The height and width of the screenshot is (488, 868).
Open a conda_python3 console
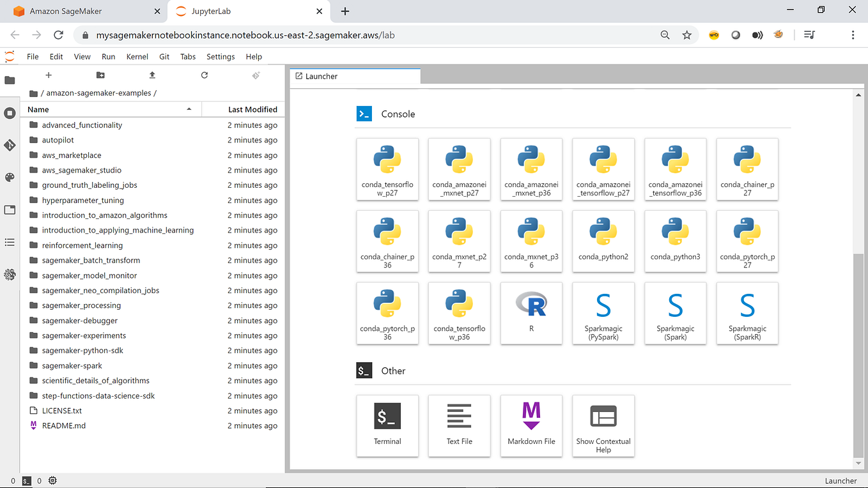pyautogui.click(x=675, y=241)
